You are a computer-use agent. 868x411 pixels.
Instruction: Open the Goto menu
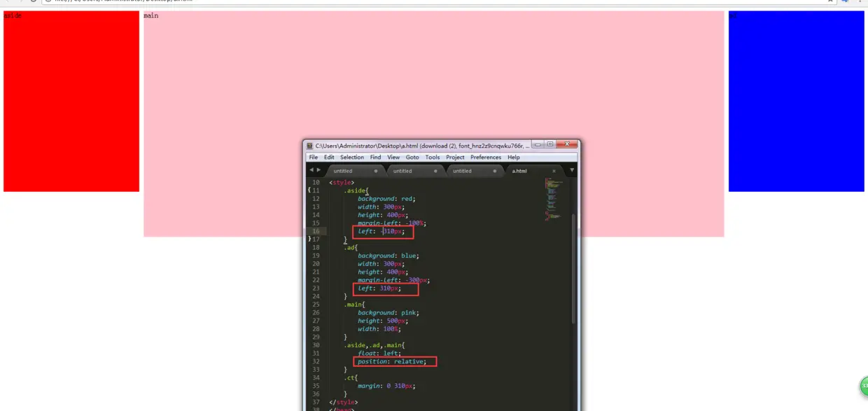412,158
